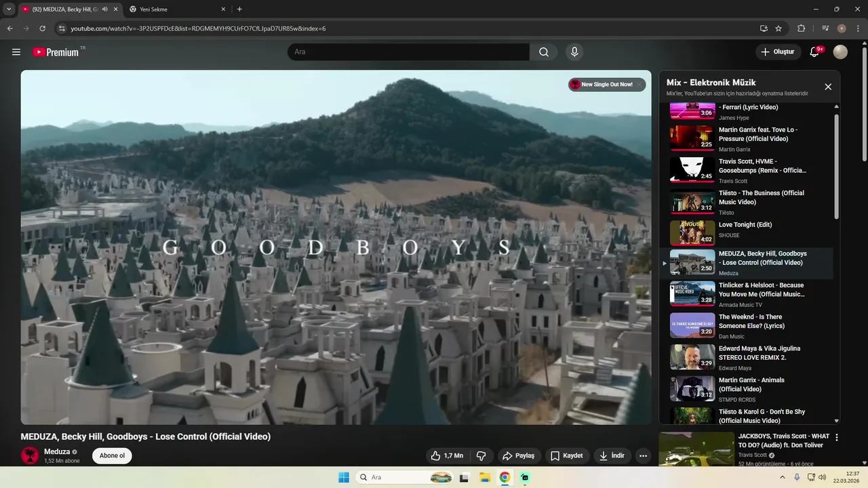Open the tab search dropdown arrow

coord(9,9)
